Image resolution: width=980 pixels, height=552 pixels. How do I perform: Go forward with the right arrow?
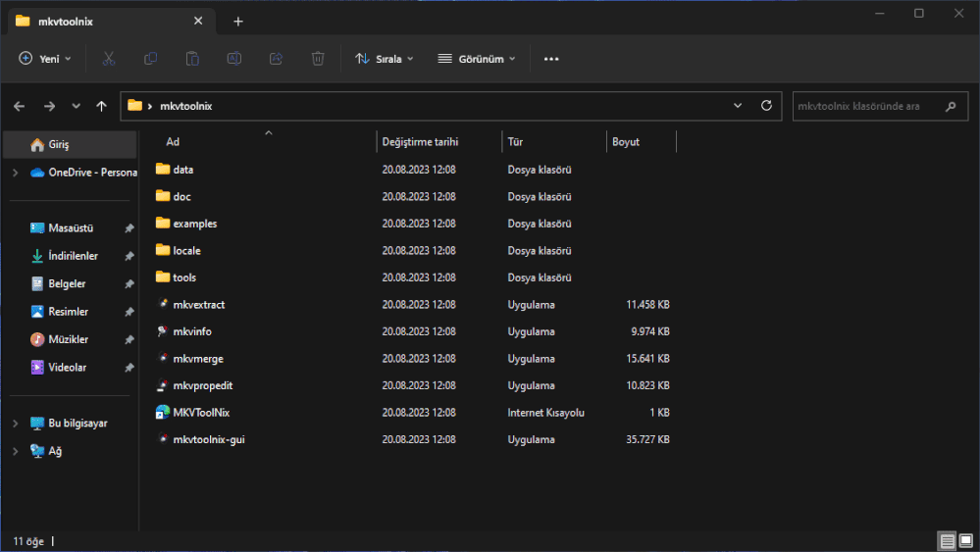coord(49,106)
